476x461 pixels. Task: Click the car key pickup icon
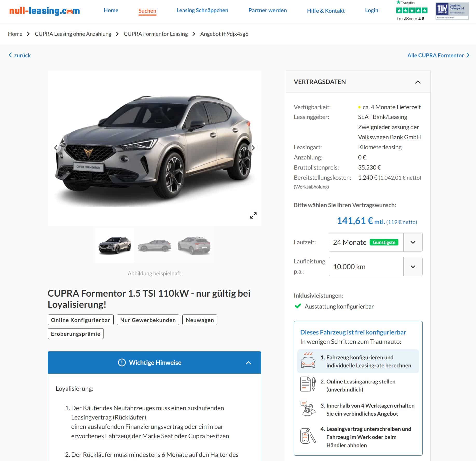pos(308,436)
